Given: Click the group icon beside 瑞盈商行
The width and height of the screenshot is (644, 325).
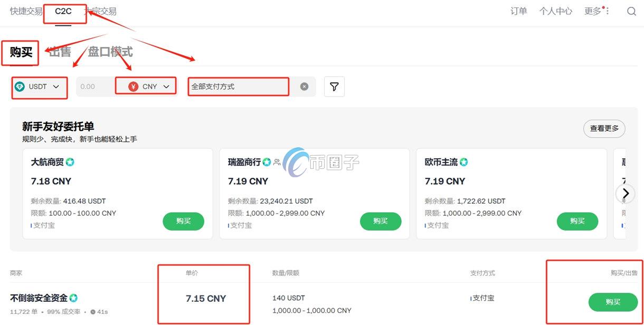Looking at the screenshot, I should [x=277, y=162].
